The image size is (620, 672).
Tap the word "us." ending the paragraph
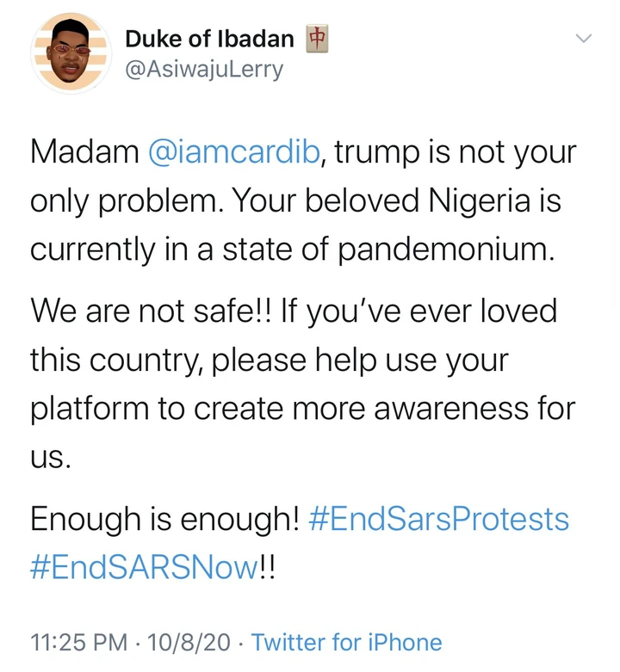(50, 457)
